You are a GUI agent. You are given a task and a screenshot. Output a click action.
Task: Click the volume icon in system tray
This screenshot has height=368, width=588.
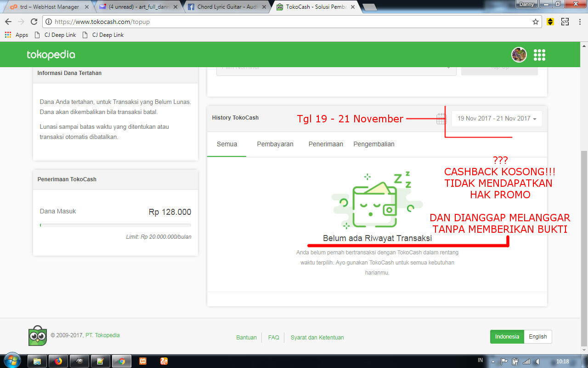[x=537, y=361]
